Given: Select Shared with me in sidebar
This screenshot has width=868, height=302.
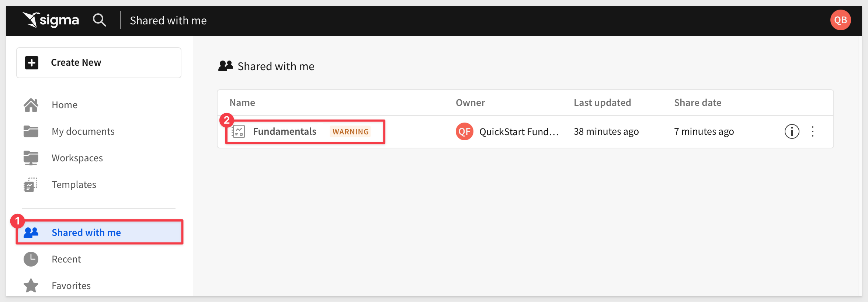Looking at the screenshot, I should pos(100,232).
